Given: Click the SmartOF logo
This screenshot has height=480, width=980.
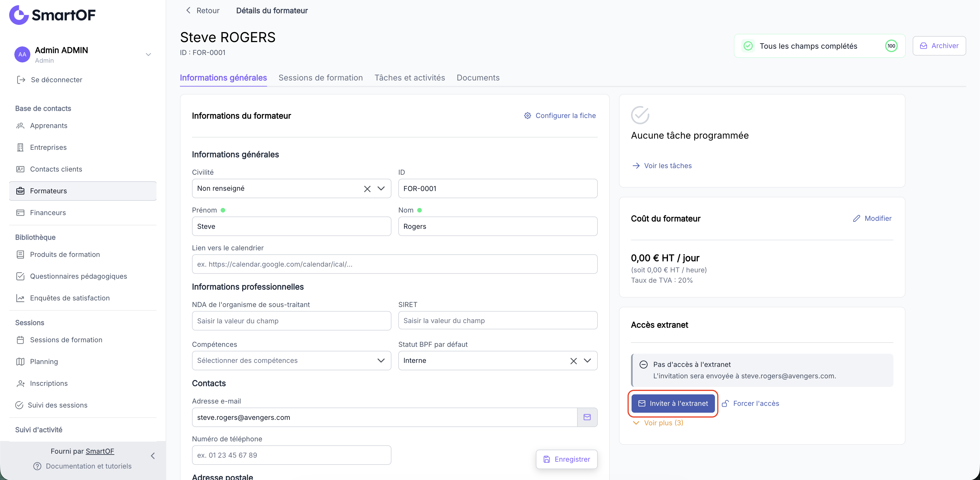Looking at the screenshot, I should [52, 15].
